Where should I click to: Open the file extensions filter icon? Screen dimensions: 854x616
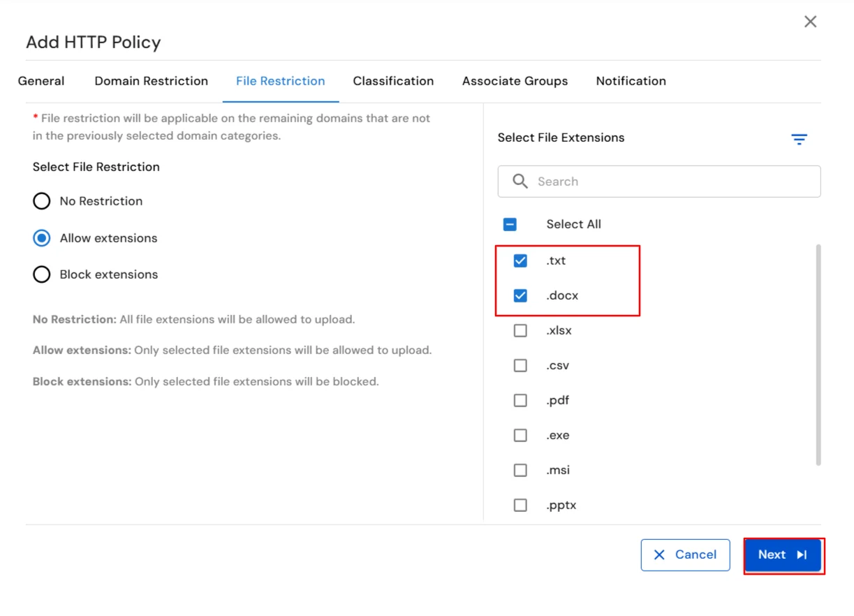coord(799,139)
